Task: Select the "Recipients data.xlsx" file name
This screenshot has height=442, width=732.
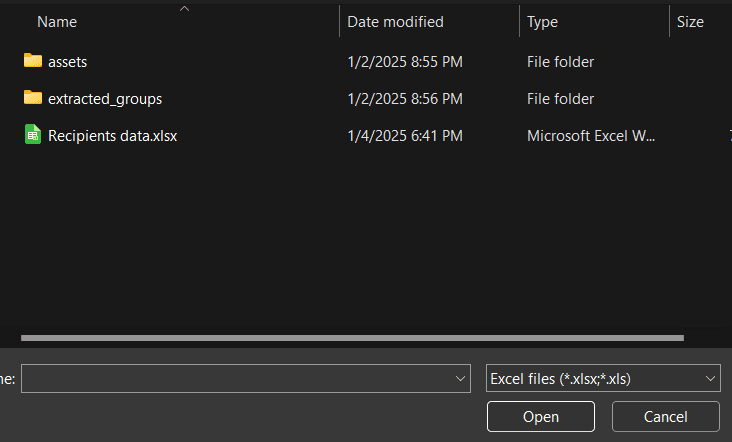Action: click(x=112, y=136)
